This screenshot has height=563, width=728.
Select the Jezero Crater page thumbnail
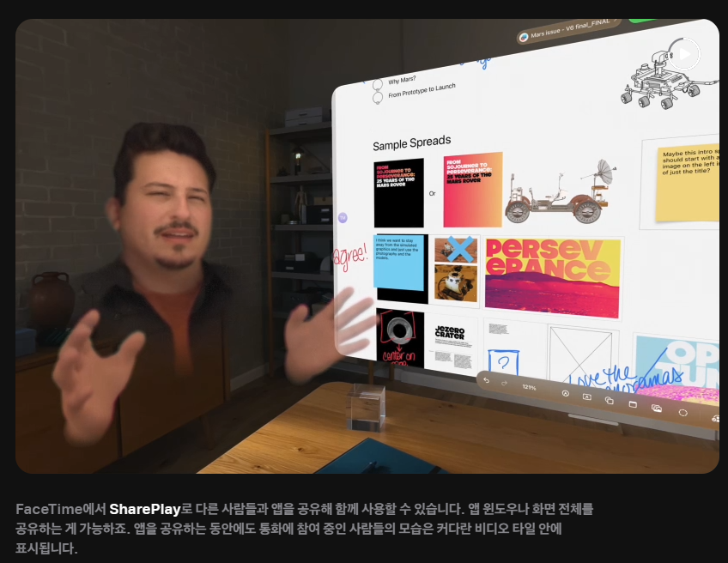coord(452,344)
